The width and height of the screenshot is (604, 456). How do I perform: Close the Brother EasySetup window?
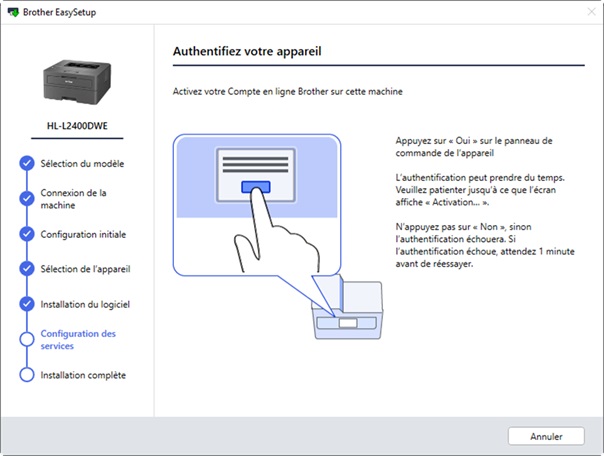coord(591,12)
